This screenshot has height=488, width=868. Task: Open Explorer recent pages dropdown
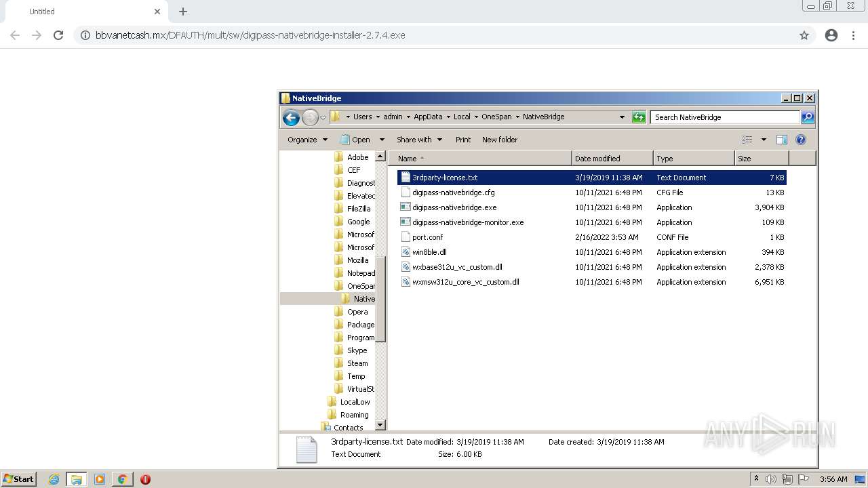(x=323, y=118)
